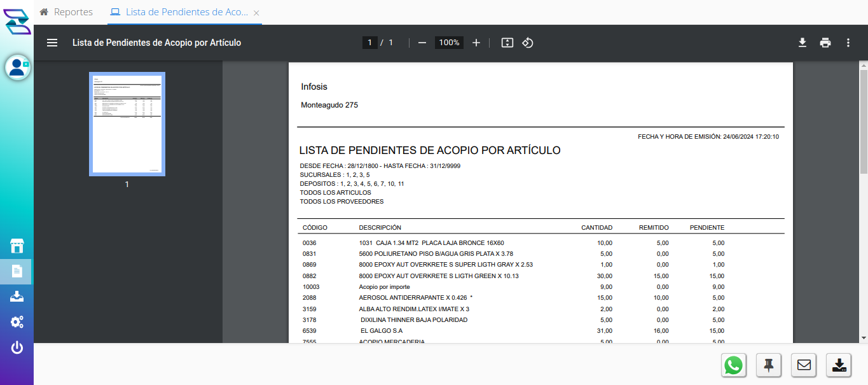Click the DESDE FECHA date range line
This screenshot has width=868, height=385.
click(380, 166)
